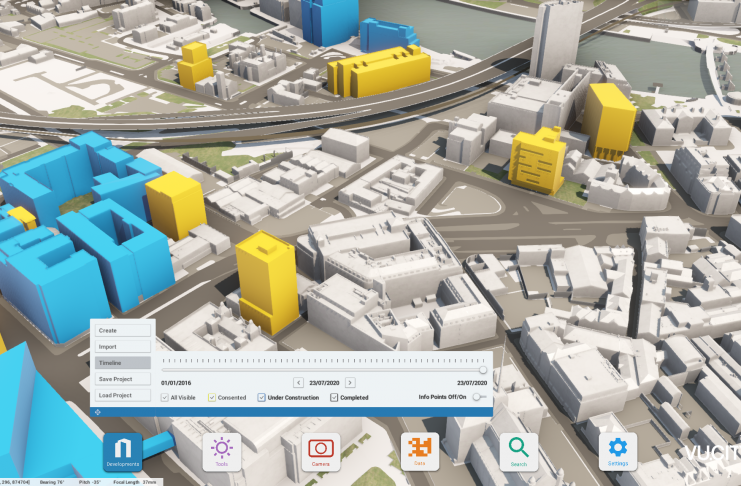Click the Save Project button

123,379
